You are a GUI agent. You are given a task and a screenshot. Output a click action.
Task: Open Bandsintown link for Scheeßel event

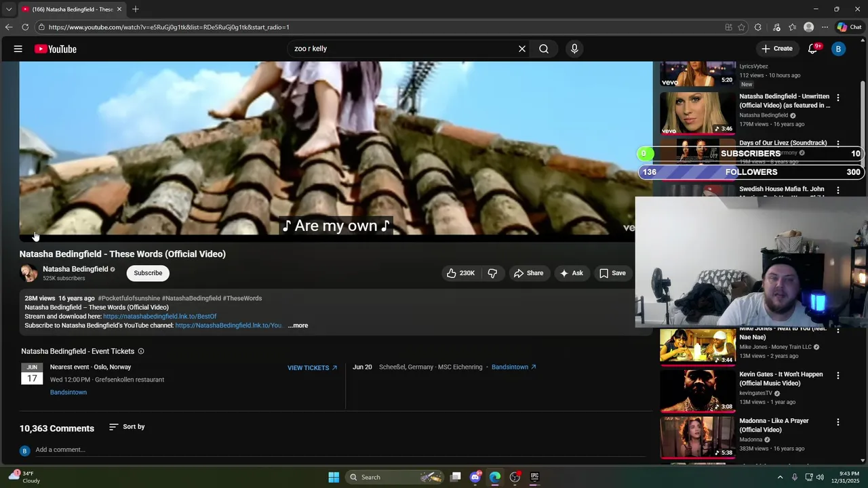[514, 367]
